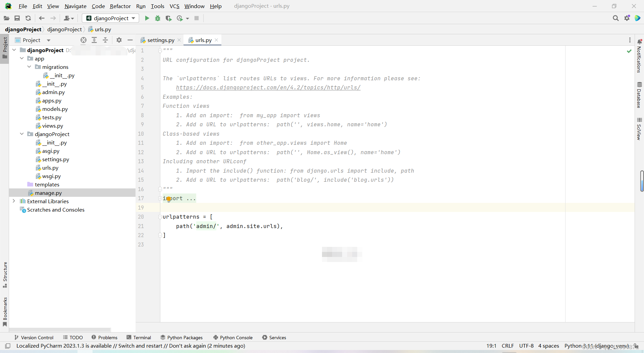Open the Services tool window
This screenshot has width=644, height=353.
point(274,337)
